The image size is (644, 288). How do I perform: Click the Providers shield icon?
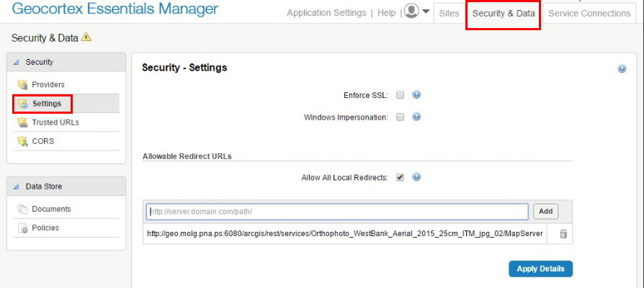[22, 85]
